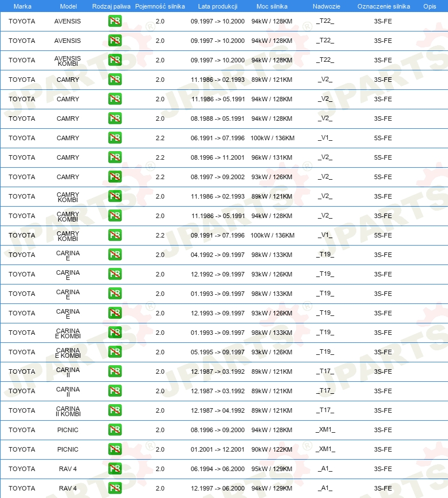Click the 95kW / 129KM power cell
This screenshot has height=498, width=448.
(x=272, y=469)
